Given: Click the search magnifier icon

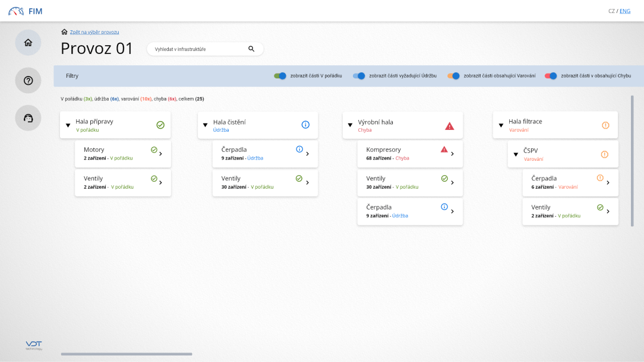Looking at the screenshot, I should (x=251, y=49).
